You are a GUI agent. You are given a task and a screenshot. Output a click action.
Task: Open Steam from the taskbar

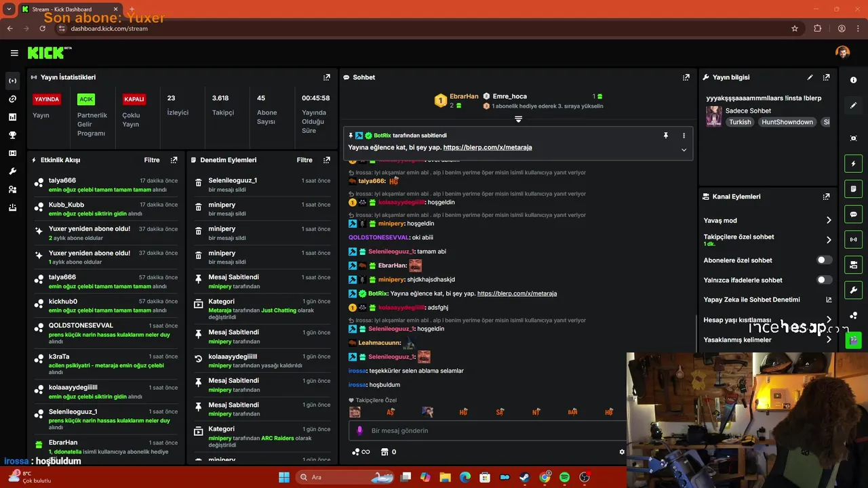524,477
